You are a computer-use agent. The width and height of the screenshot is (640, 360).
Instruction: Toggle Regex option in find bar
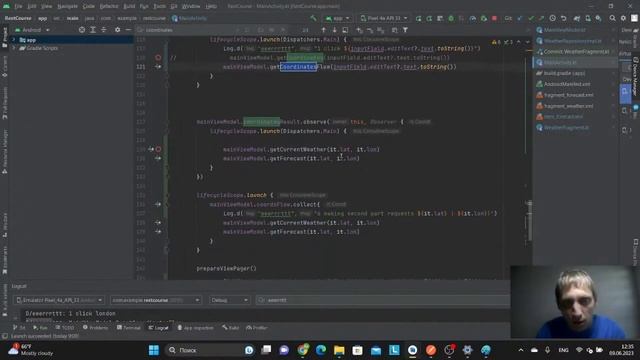click(x=283, y=30)
